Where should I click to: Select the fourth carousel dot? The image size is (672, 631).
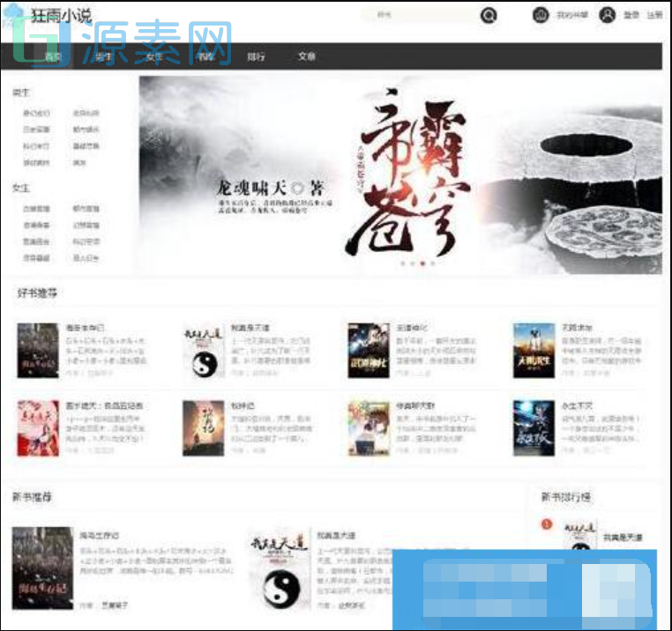click(x=433, y=264)
